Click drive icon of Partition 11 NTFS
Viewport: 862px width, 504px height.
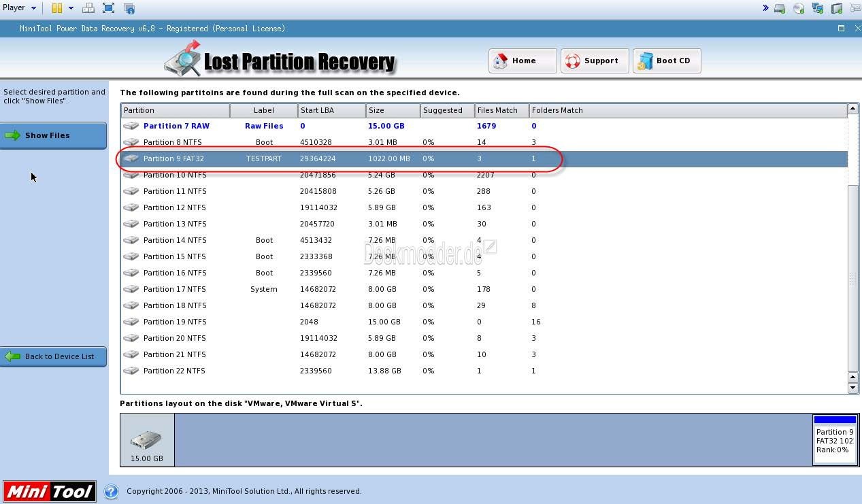pos(131,191)
